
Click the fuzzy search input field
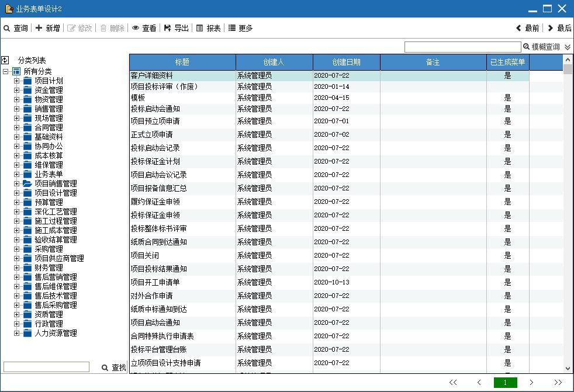point(462,47)
